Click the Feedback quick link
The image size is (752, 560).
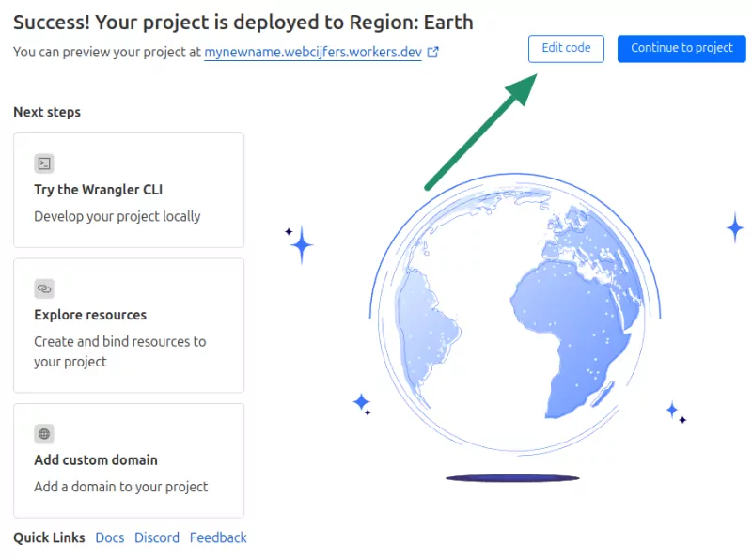point(218,537)
